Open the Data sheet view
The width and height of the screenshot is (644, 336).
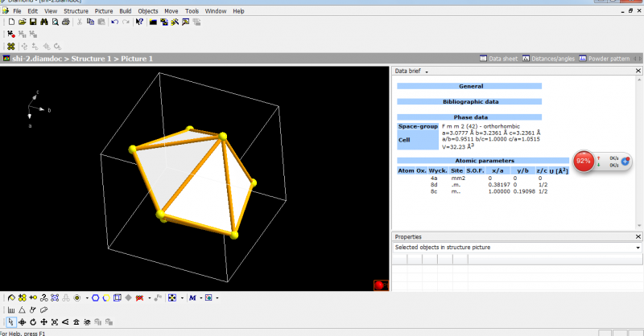[499, 59]
